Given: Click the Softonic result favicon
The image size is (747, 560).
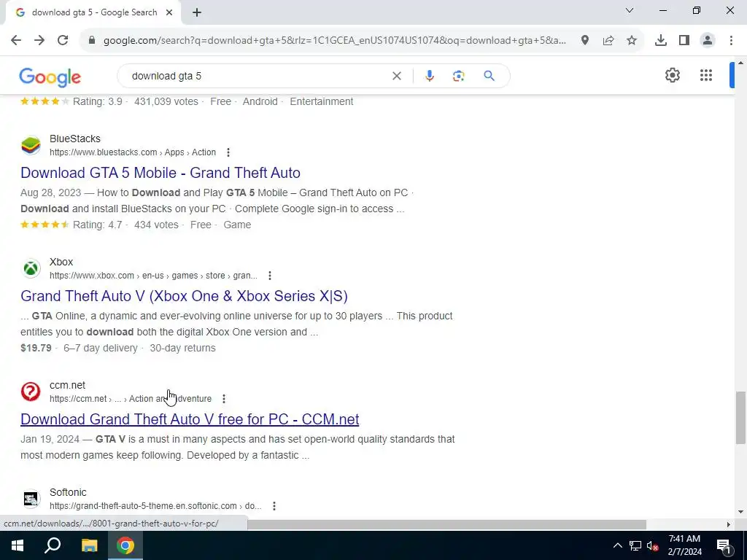Looking at the screenshot, I should coord(31,499).
